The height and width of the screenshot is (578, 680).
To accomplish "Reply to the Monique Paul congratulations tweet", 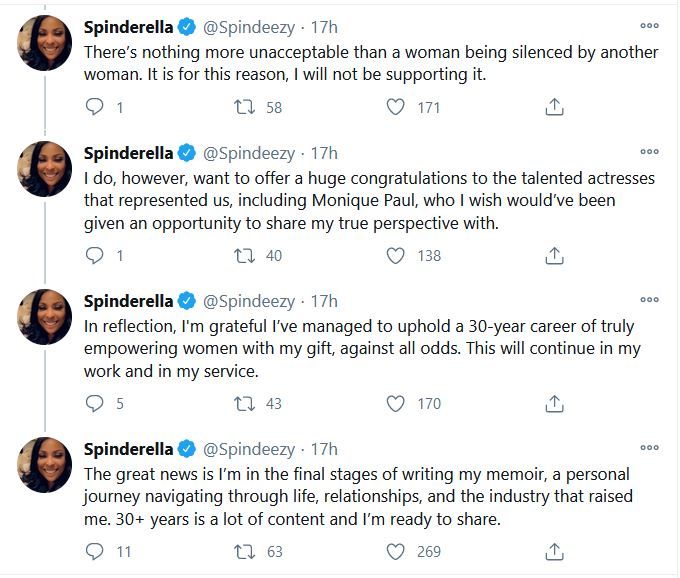I will pos(95,255).
